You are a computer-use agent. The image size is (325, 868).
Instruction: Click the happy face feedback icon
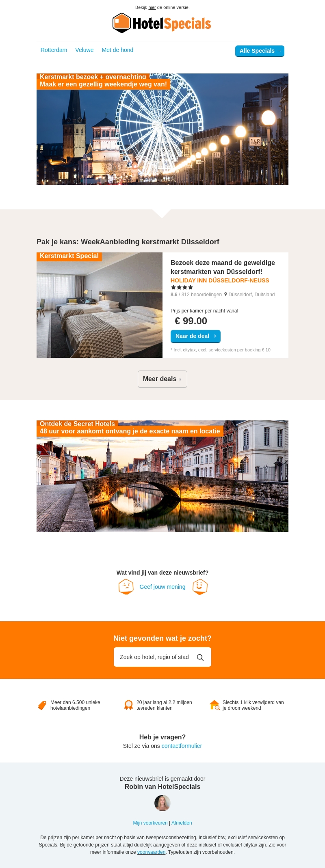(x=200, y=587)
